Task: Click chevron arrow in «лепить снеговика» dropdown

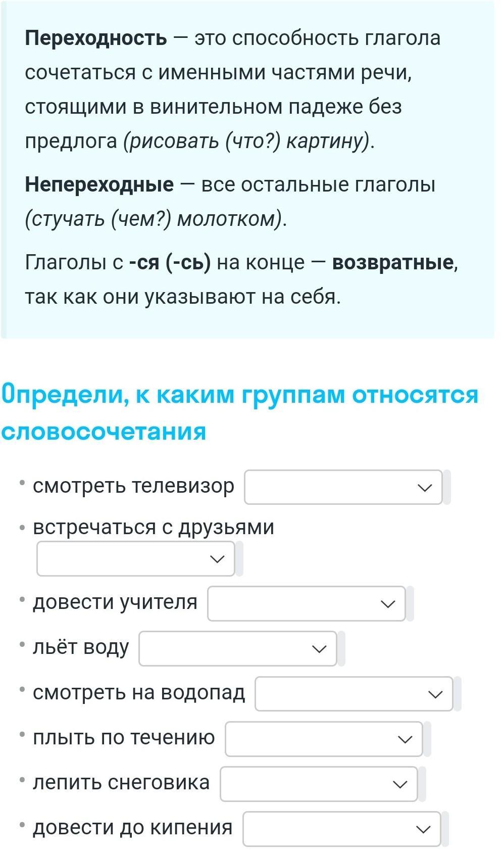Action: pos(400,784)
